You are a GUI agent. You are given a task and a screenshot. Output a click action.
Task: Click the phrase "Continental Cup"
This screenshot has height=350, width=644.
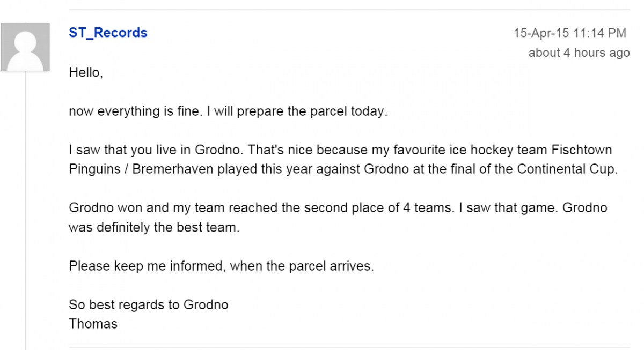tap(566, 169)
